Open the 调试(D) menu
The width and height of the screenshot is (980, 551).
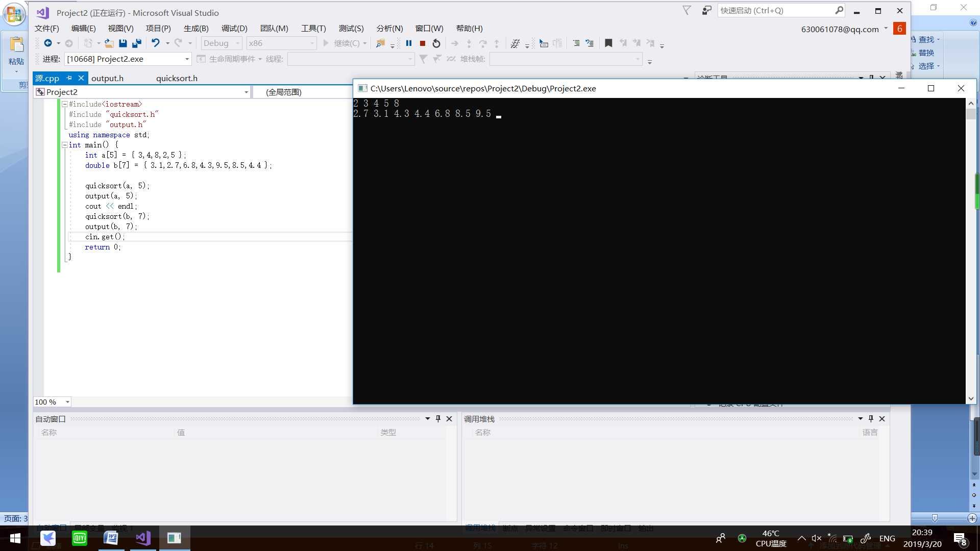tap(235, 29)
